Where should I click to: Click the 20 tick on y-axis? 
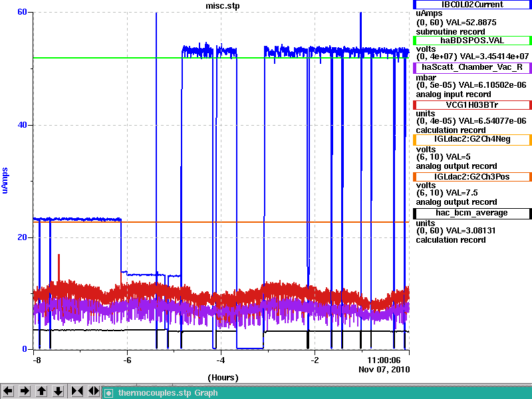point(22,237)
